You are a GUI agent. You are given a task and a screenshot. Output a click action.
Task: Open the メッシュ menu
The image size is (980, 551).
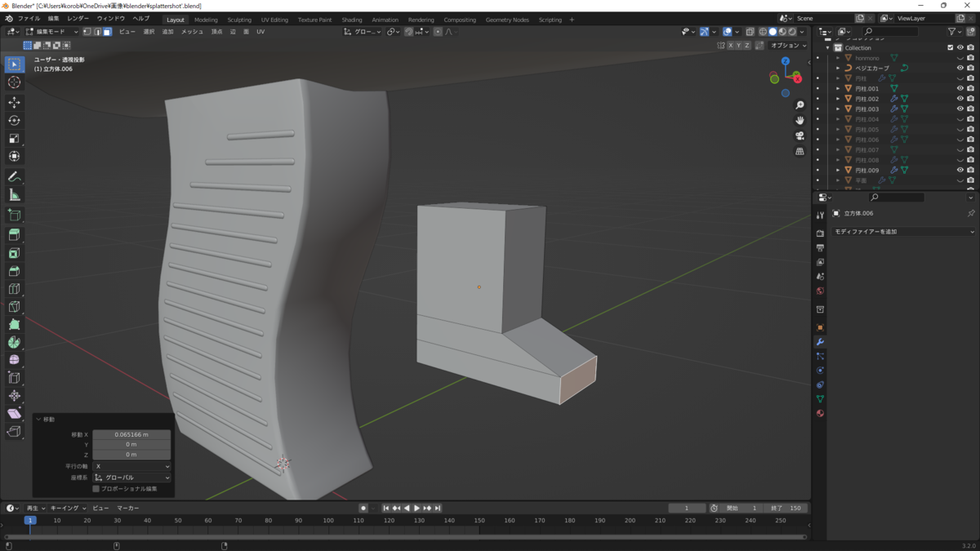coord(192,32)
